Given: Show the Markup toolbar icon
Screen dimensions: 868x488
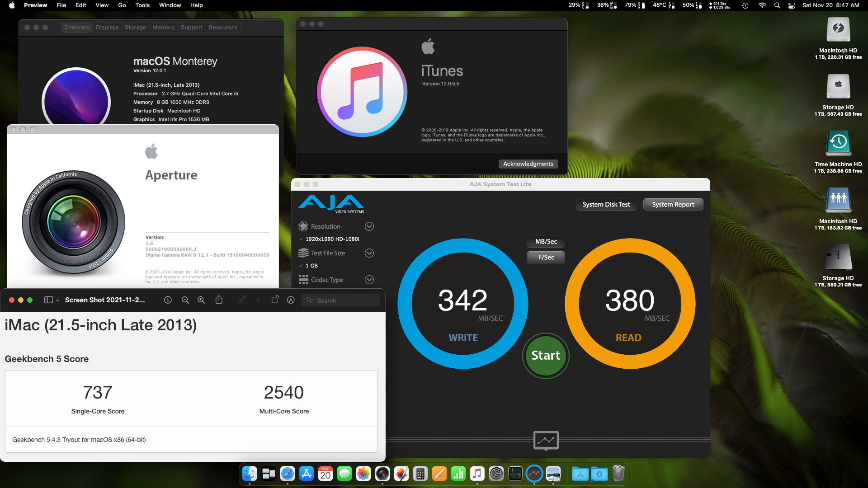Looking at the screenshot, I should (x=291, y=300).
